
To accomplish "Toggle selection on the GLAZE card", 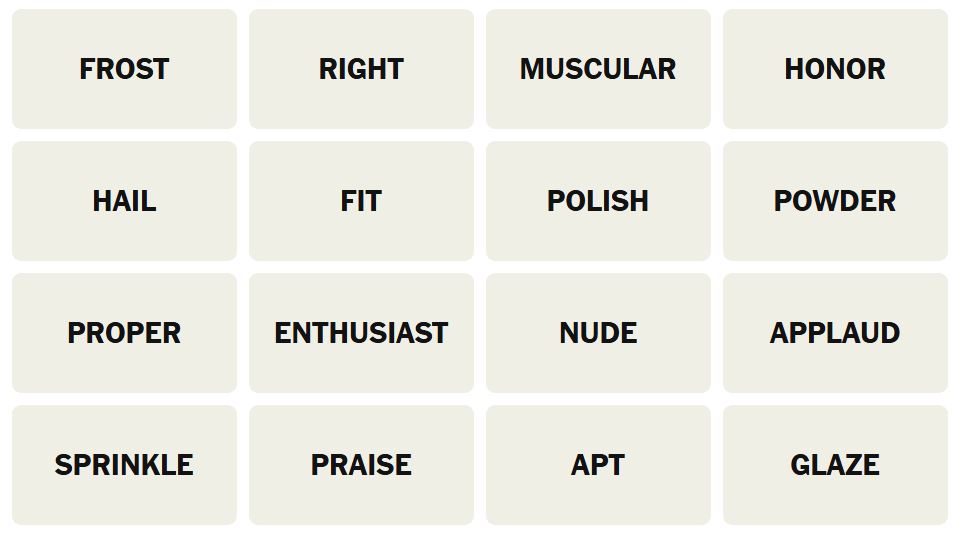I will tap(835, 465).
